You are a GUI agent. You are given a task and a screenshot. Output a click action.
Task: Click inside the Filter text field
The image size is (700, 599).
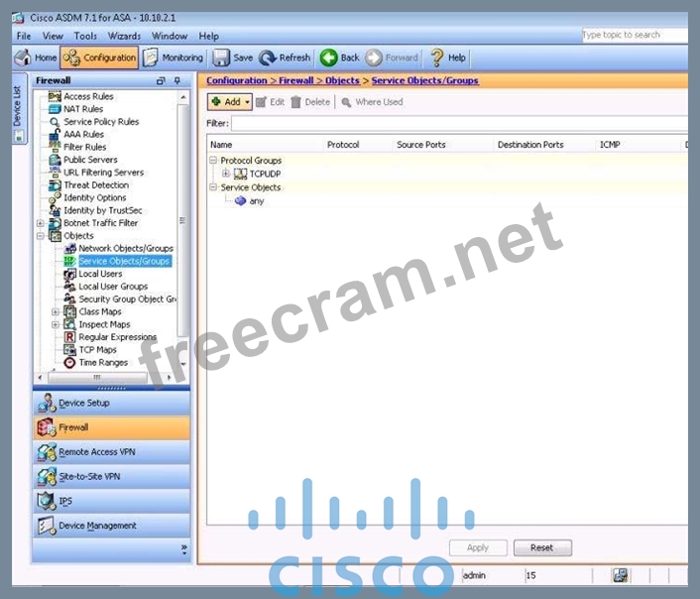[x=458, y=124]
